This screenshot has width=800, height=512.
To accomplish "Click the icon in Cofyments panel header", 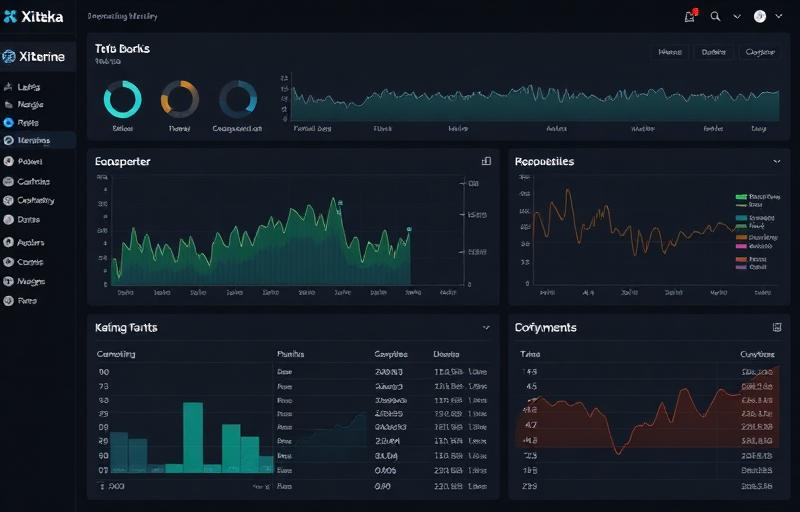I will pyautogui.click(x=777, y=327).
